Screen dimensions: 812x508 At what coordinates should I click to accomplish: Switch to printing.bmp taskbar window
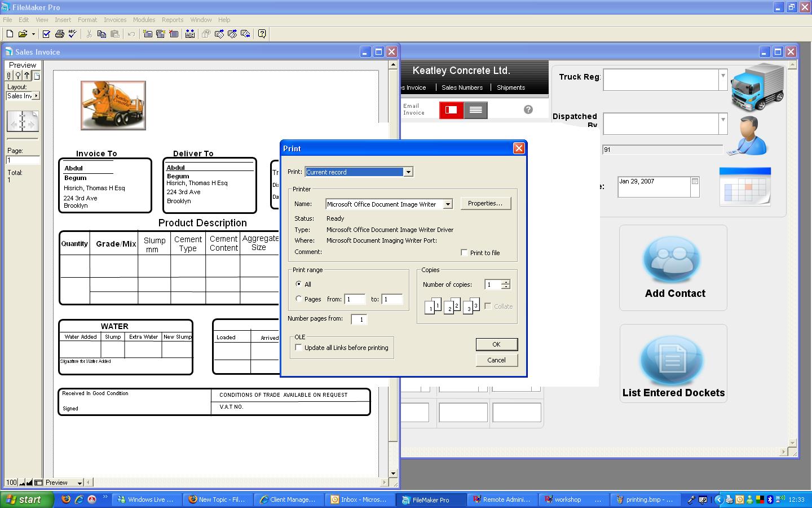[645, 500]
